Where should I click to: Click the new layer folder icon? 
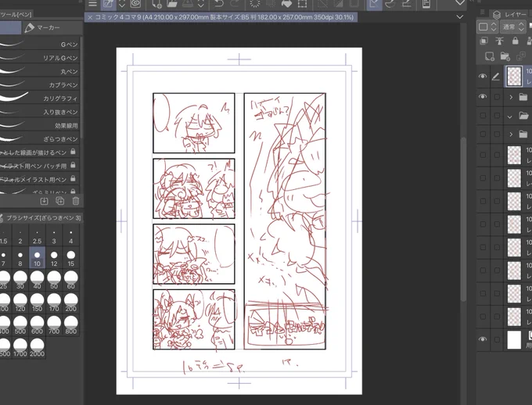coord(505,56)
